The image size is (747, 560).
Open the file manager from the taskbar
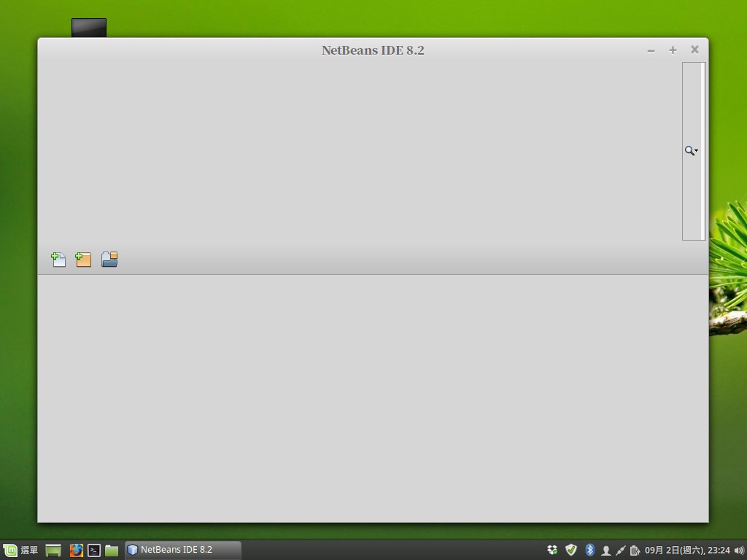[x=112, y=551]
